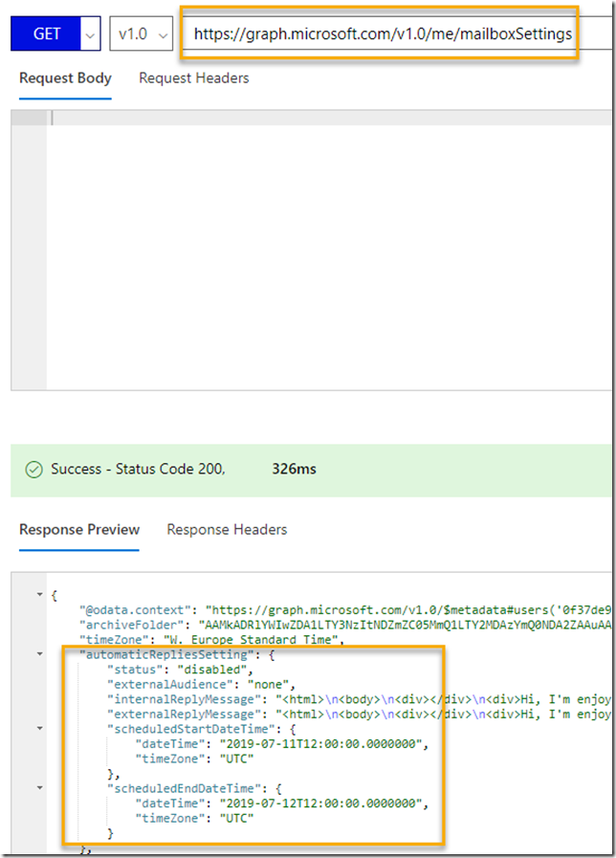Click the Graph request URL field
616x858 pixels.
[397, 33]
